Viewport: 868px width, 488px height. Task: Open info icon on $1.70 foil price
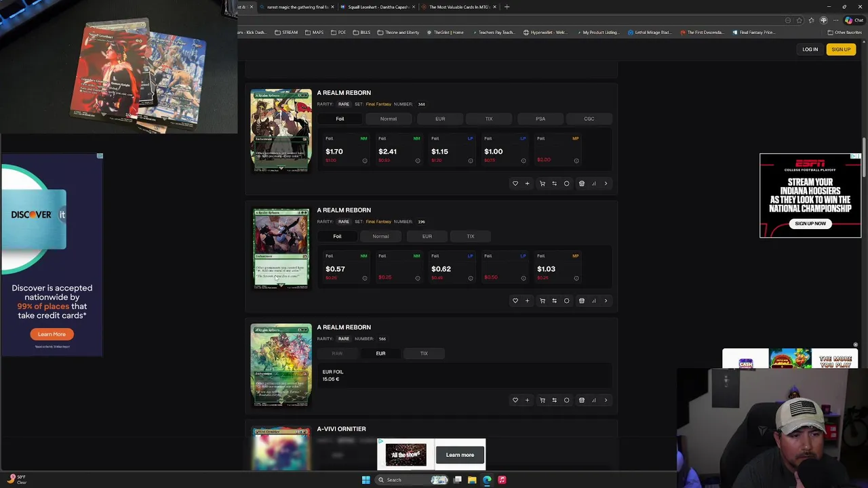pos(365,161)
